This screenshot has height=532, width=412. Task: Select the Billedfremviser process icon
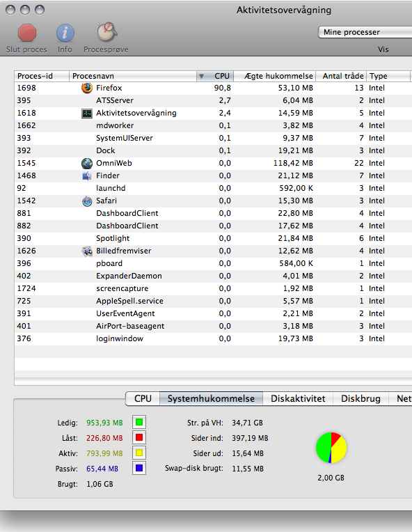[87, 251]
